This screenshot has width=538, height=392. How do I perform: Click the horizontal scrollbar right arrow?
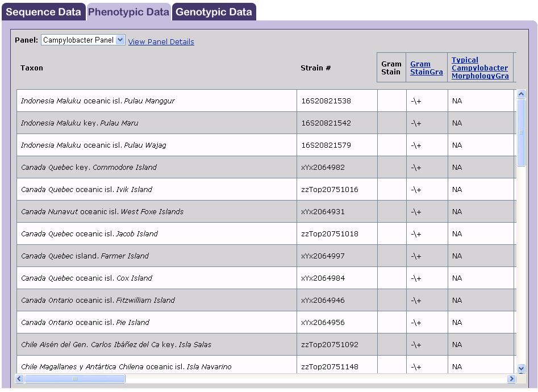[511, 378]
